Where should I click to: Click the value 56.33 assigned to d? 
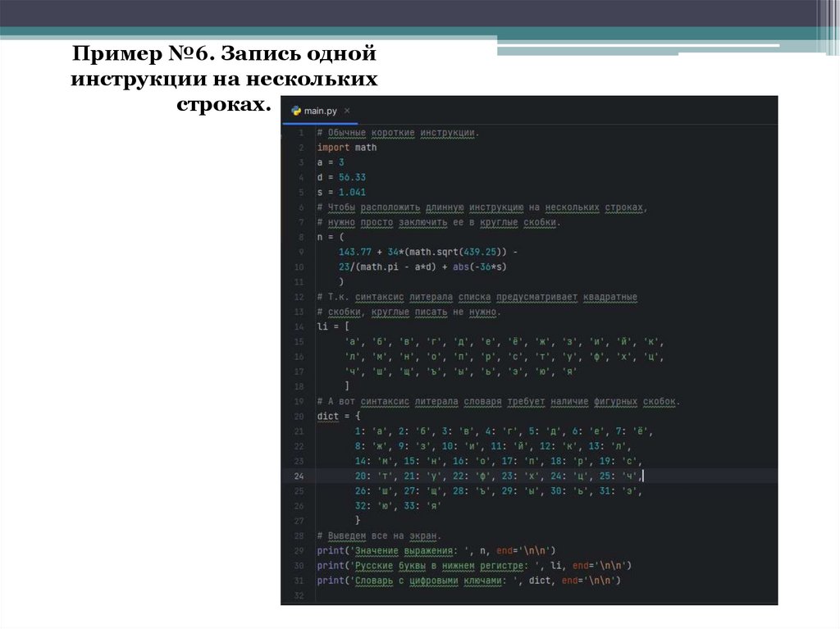(x=352, y=177)
